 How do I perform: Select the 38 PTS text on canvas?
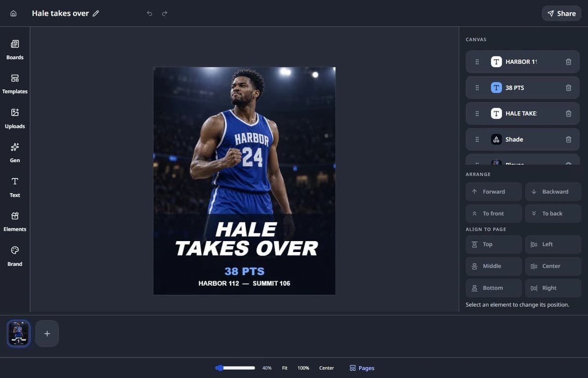(x=245, y=271)
